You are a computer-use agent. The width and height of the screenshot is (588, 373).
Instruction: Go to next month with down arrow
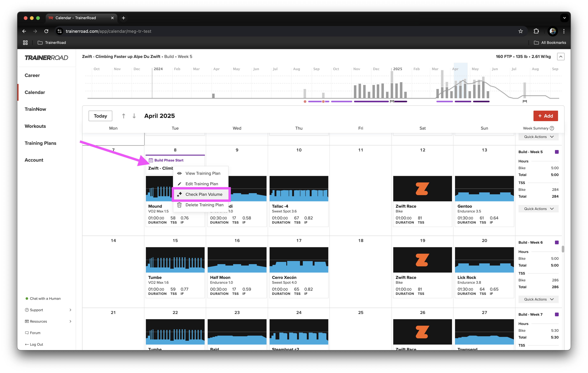point(134,116)
